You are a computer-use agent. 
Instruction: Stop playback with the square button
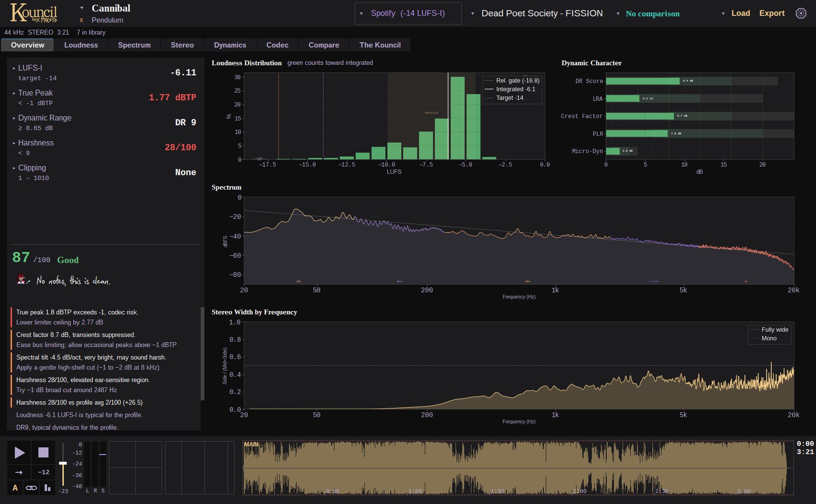pos(44,453)
